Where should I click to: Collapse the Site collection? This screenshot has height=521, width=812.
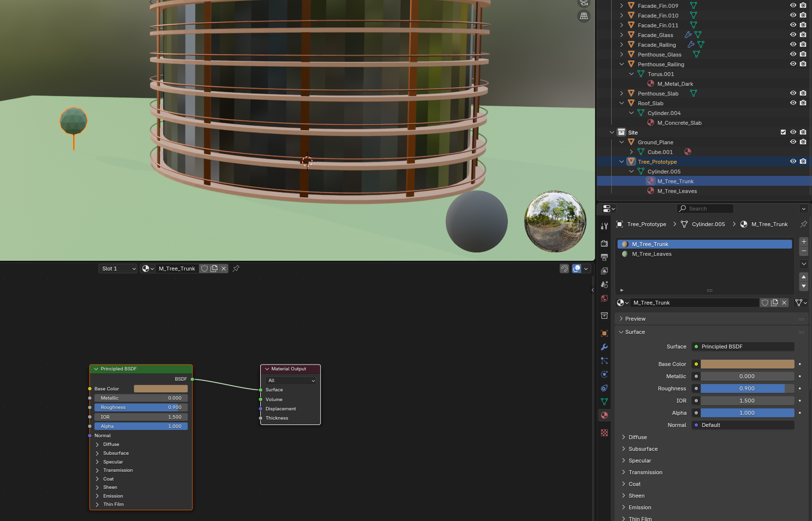pos(612,132)
